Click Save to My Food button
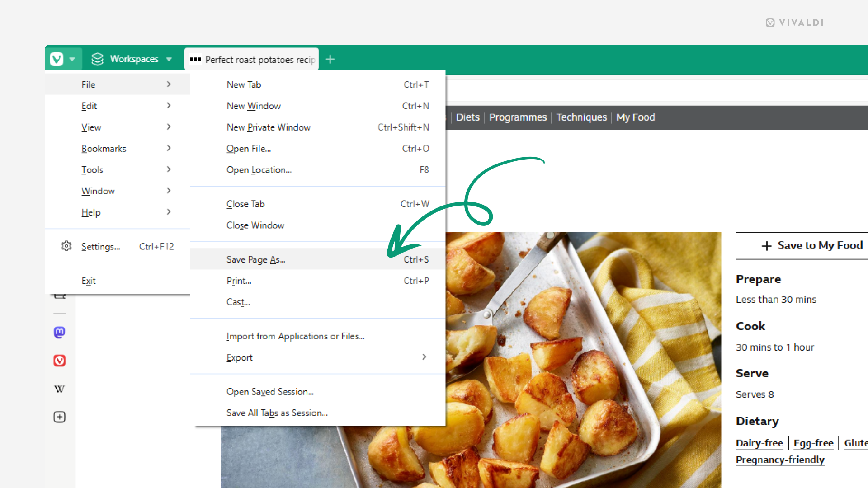This screenshot has width=868, height=488. click(x=802, y=245)
